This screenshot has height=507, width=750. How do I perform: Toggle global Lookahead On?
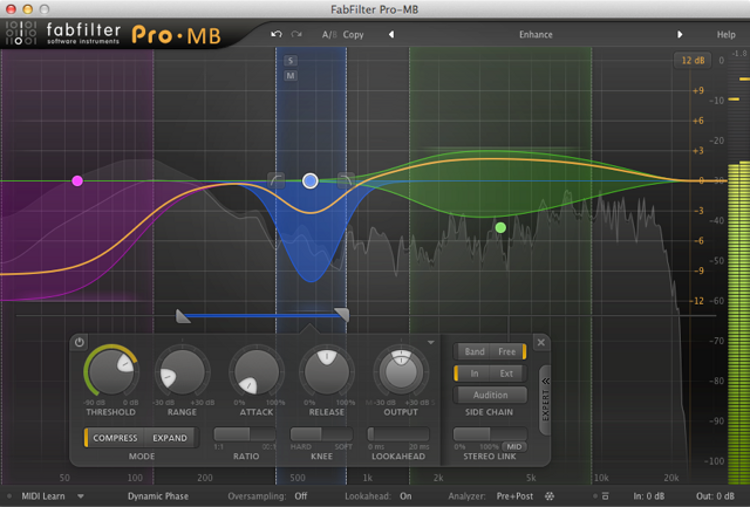[x=406, y=496]
